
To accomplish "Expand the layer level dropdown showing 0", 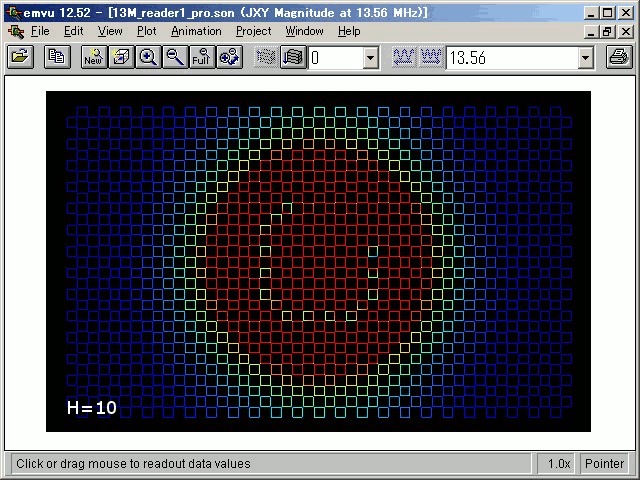I will [x=370, y=58].
